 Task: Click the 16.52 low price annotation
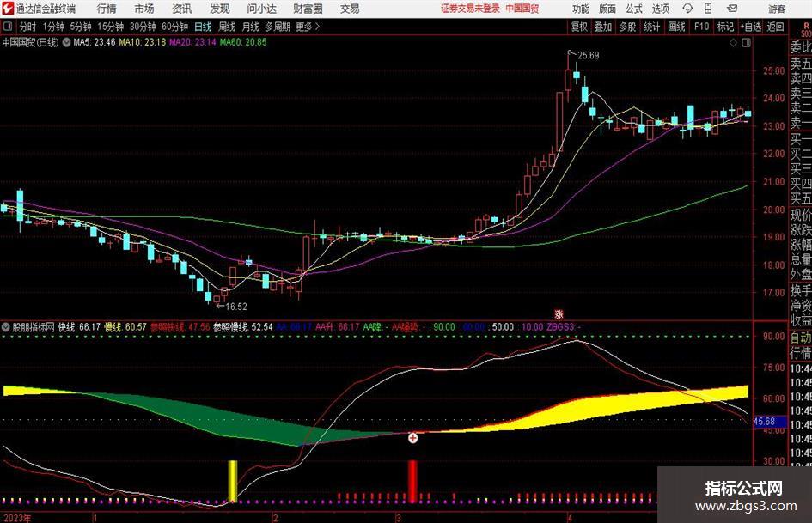pyautogui.click(x=236, y=307)
